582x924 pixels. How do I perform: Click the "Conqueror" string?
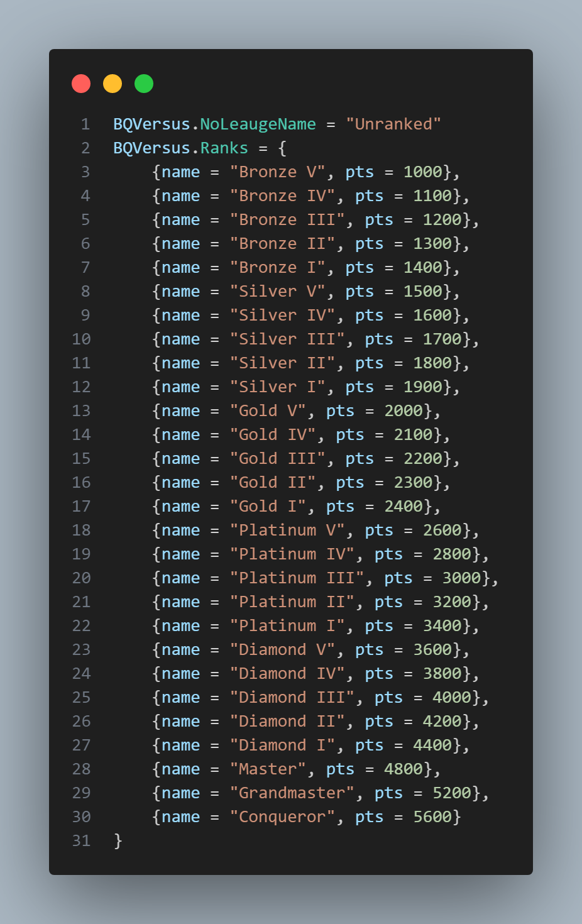(282, 817)
